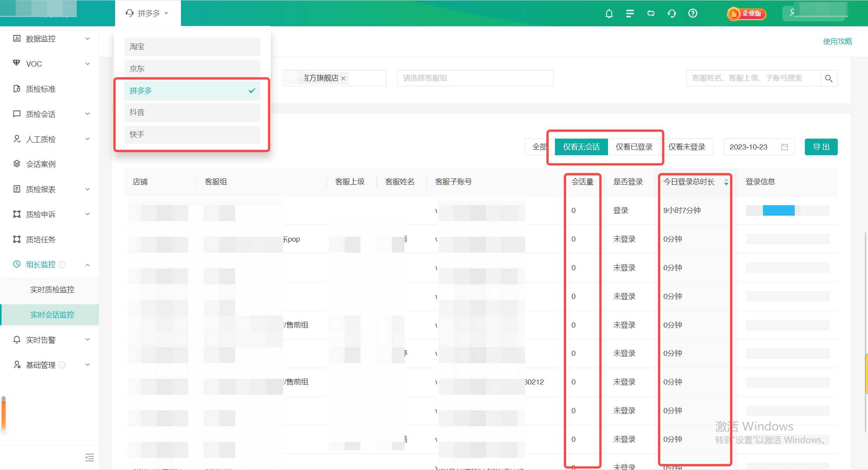Click the 企业版 badge
The height and width of the screenshot is (470, 868).
[746, 14]
